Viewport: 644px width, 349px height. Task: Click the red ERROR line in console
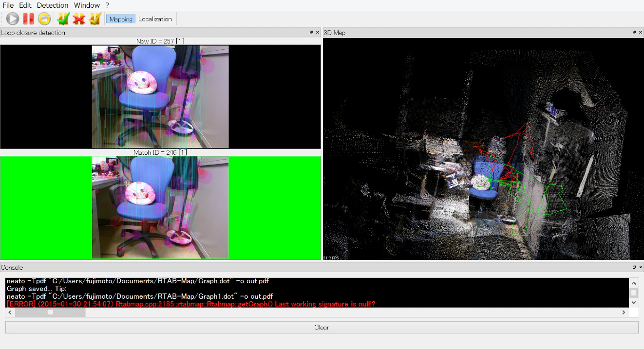click(190, 304)
